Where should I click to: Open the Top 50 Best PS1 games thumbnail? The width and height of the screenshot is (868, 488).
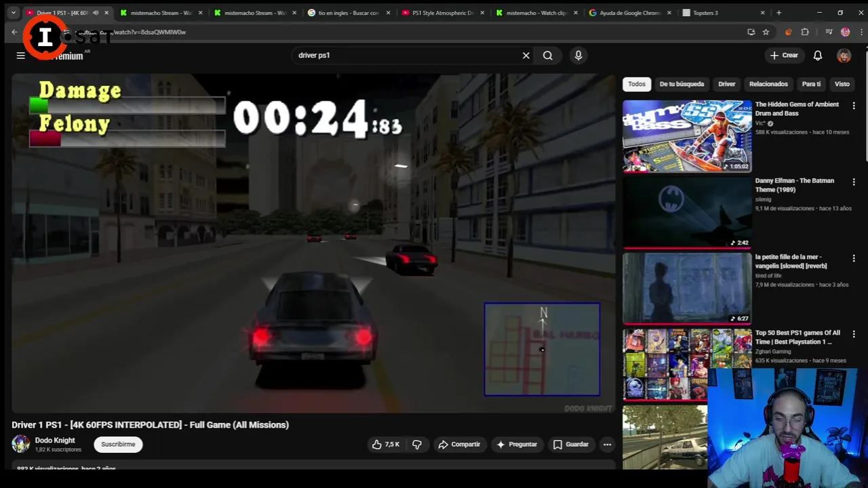pos(687,365)
